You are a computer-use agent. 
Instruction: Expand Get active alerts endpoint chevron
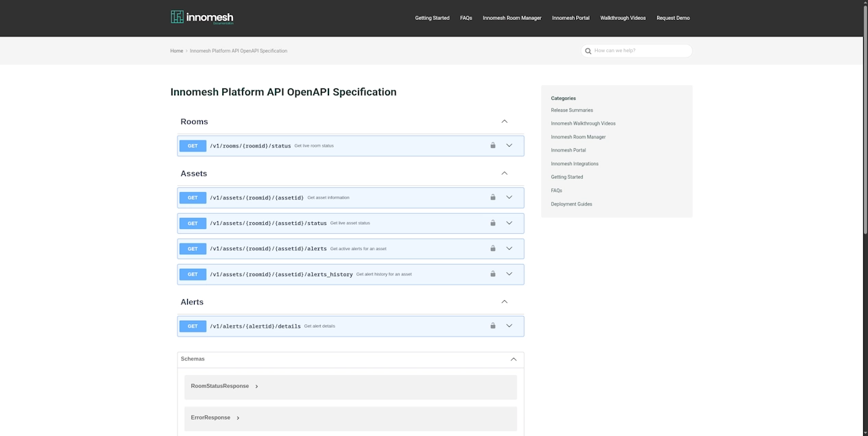(509, 248)
